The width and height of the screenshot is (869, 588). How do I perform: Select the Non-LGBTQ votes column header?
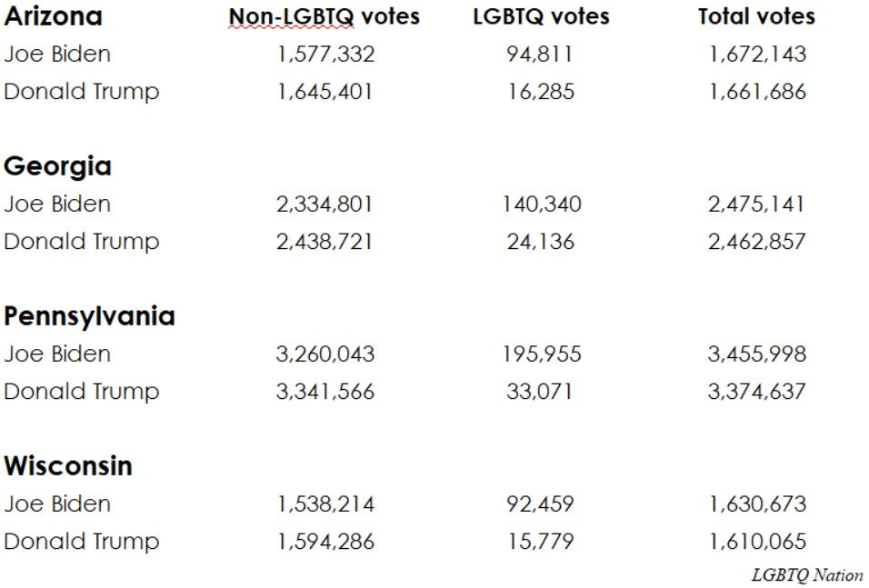pyautogui.click(x=324, y=16)
